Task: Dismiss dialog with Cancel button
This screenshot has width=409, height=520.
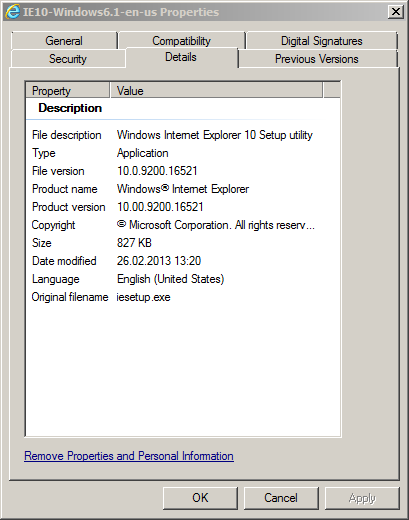Action: (281, 498)
